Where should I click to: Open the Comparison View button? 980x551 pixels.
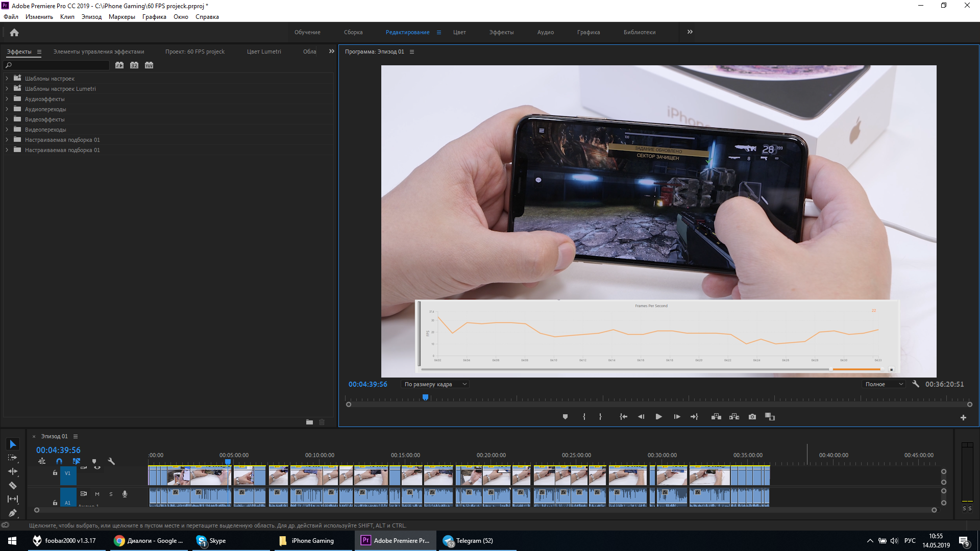tap(770, 417)
